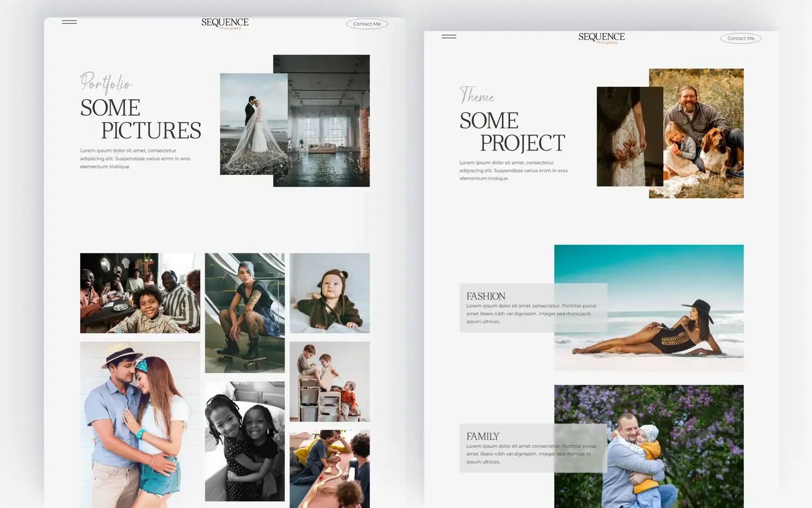Screen dimensions: 812x508
Task: Open the FASHION project card
Action: [x=533, y=308]
